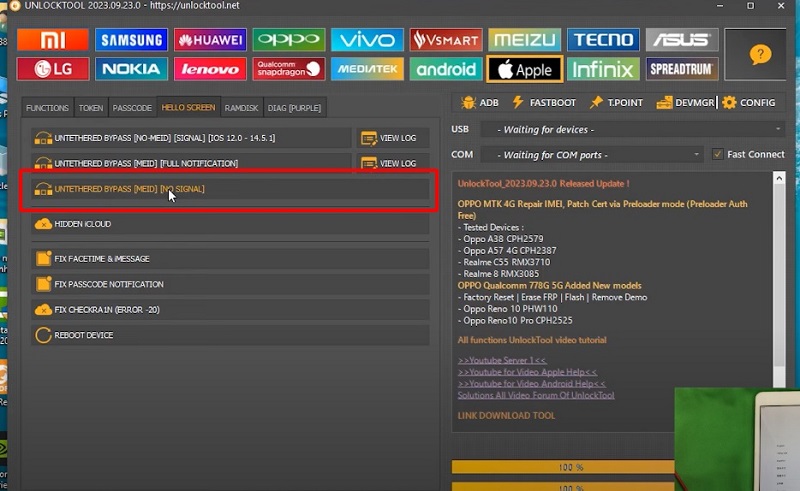Switch to the RAMDISK tab

pos(242,108)
